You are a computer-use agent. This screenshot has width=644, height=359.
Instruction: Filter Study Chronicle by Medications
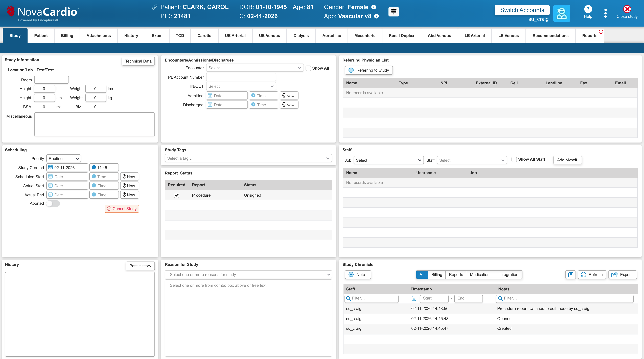pos(480,275)
